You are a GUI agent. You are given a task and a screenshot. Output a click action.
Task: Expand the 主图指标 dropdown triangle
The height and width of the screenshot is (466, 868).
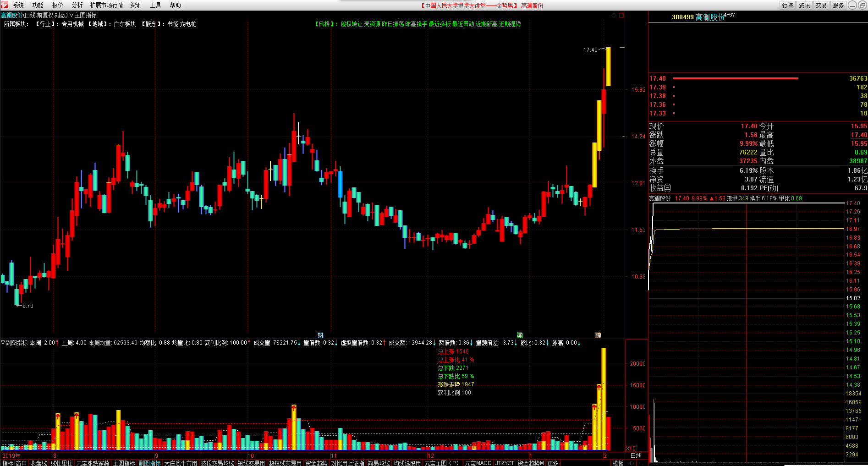point(71,16)
